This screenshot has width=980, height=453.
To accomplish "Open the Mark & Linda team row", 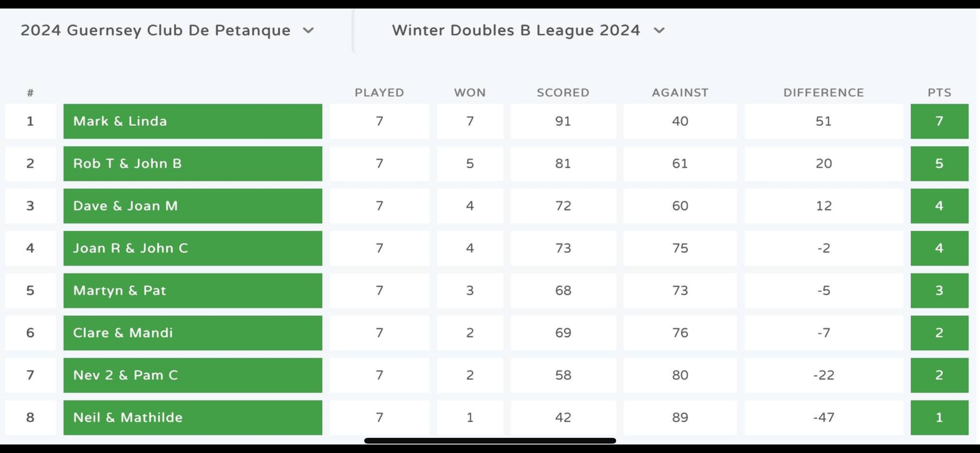I will click(193, 121).
